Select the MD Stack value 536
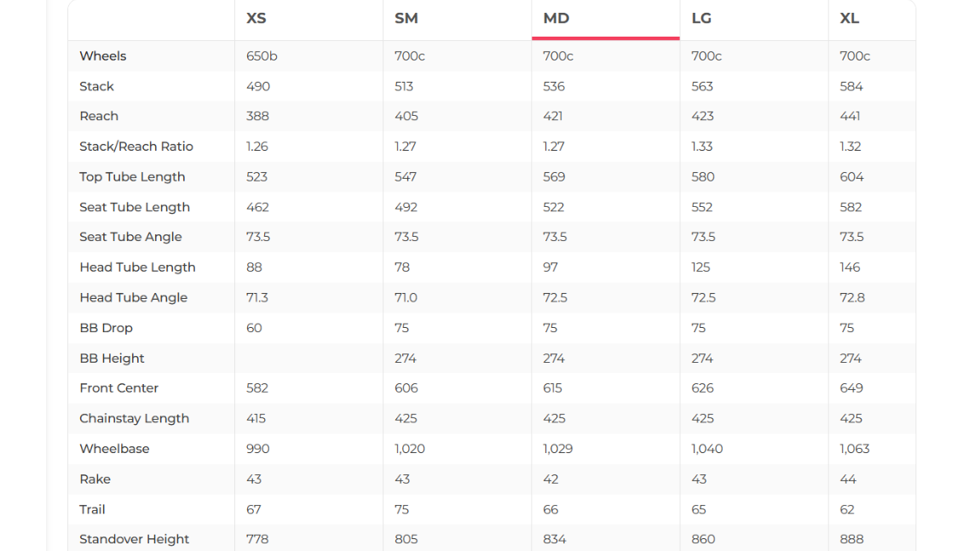 click(x=554, y=86)
